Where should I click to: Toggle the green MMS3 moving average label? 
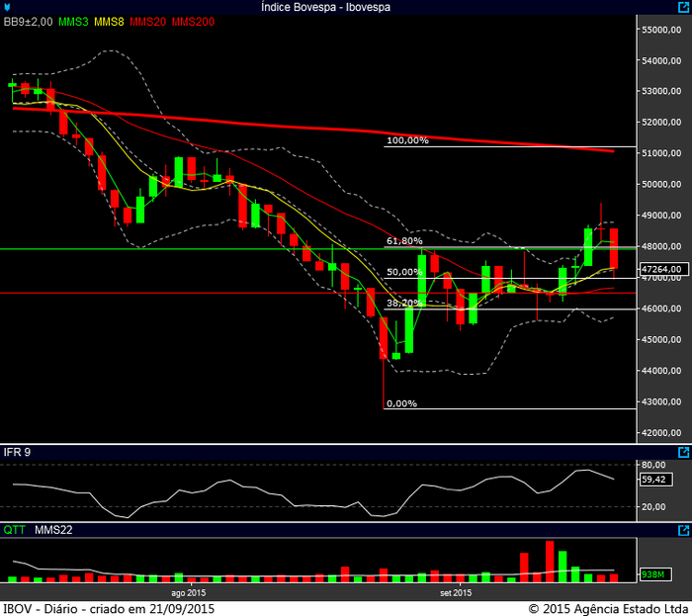click(74, 21)
